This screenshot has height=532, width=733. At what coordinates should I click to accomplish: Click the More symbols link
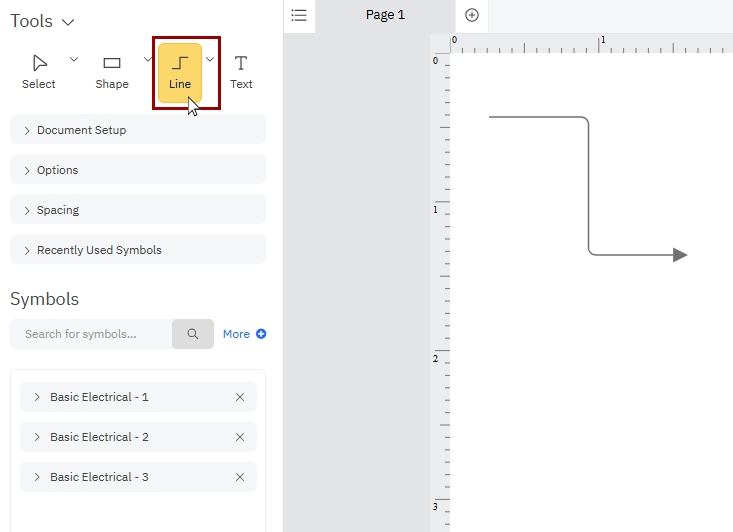[244, 334]
